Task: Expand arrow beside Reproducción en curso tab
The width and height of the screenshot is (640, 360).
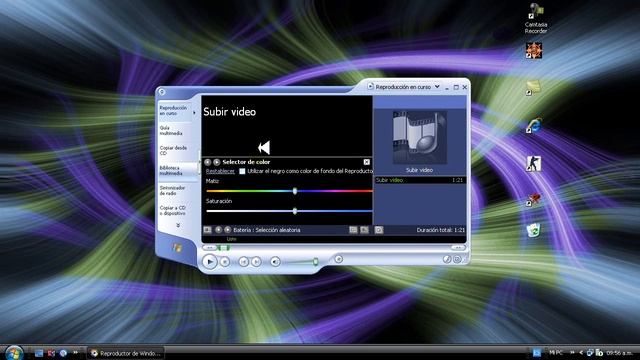Action: click(194, 113)
